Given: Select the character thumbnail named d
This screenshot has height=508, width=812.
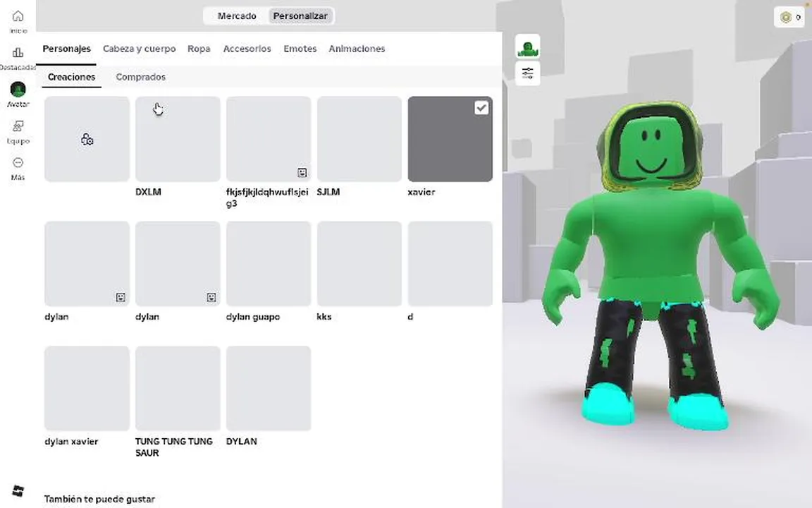Looking at the screenshot, I should (x=450, y=264).
